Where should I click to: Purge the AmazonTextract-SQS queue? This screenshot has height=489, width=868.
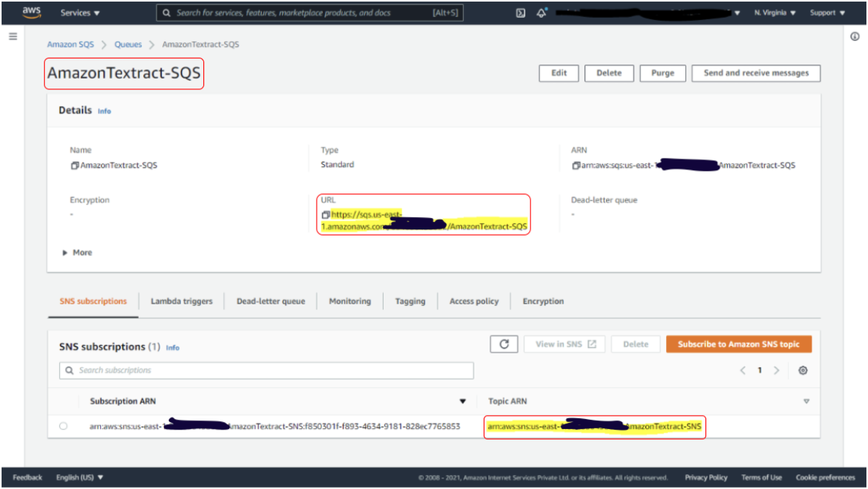point(663,73)
